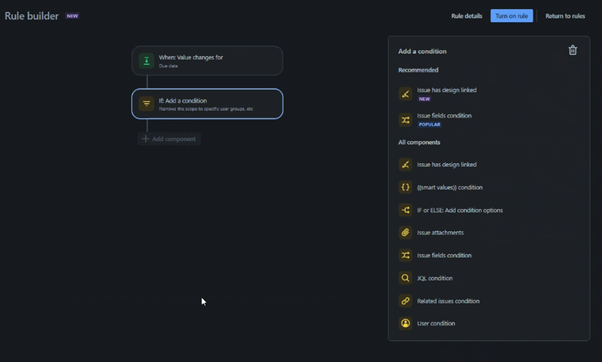Select the If: Add a condition card
The height and width of the screenshot is (362, 602).
(x=207, y=104)
